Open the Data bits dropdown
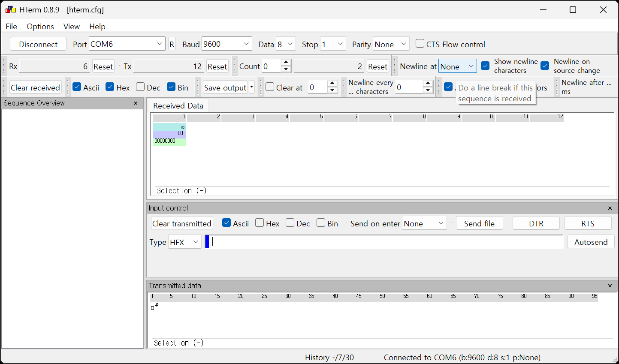Viewport: 619px width, 364px height. (x=286, y=44)
